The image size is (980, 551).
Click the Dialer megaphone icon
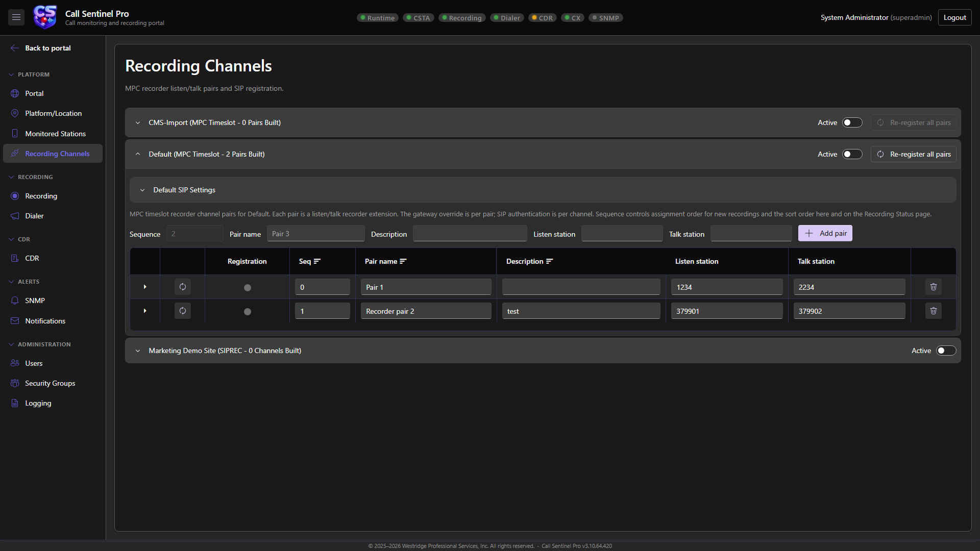pyautogui.click(x=15, y=216)
